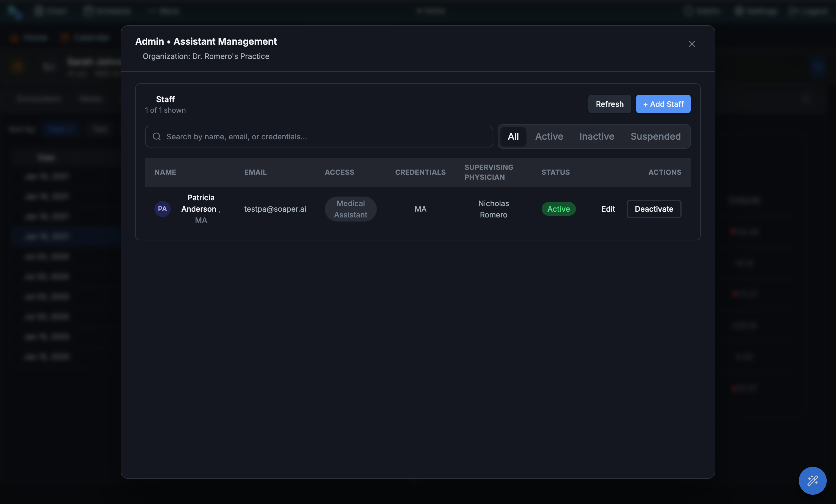This screenshot has width=836, height=504.
Task: Click the ACCESS column header
Action: 339,172
